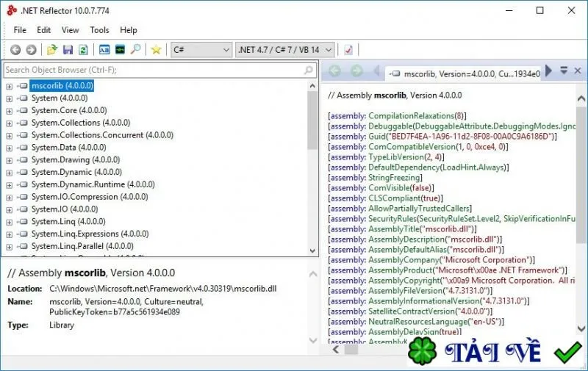Select System.Drawing (4.0.0.0) in the tree

point(76,159)
